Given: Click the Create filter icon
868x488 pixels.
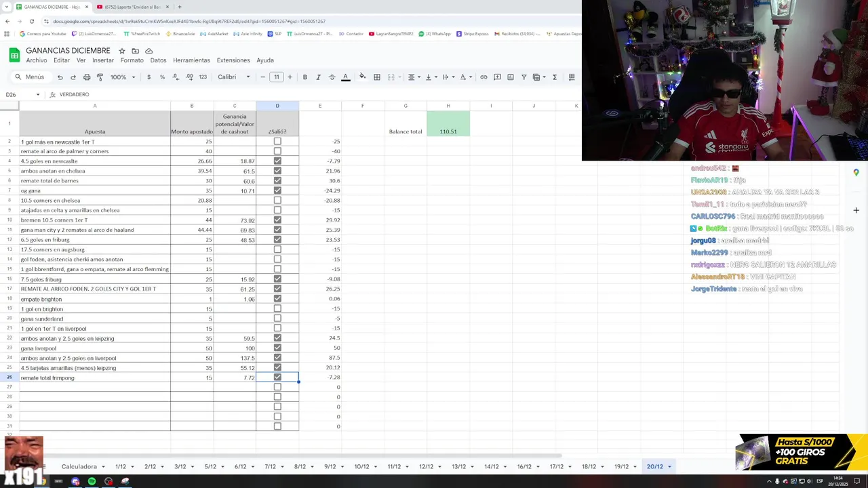Looking at the screenshot, I should [x=524, y=77].
